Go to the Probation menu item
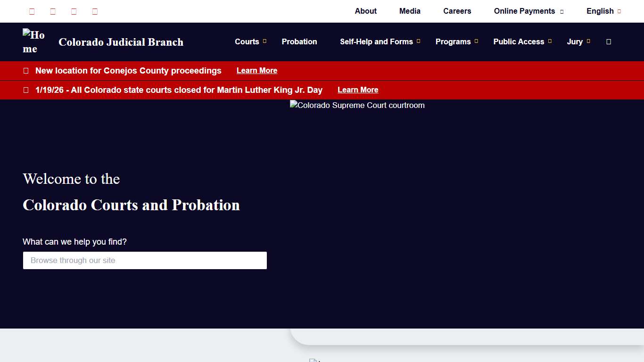644x362 pixels. coord(299,41)
